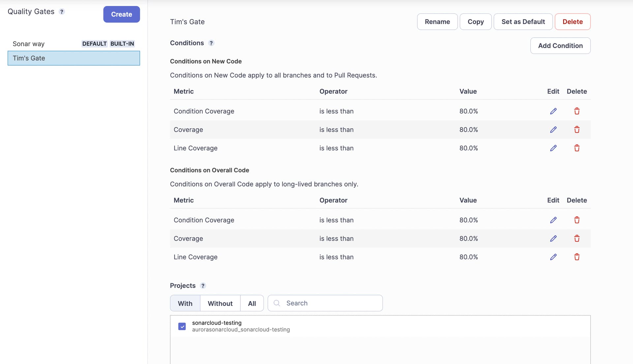Click Set as Default button
The image size is (633, 364).
(x=523, y=22)
